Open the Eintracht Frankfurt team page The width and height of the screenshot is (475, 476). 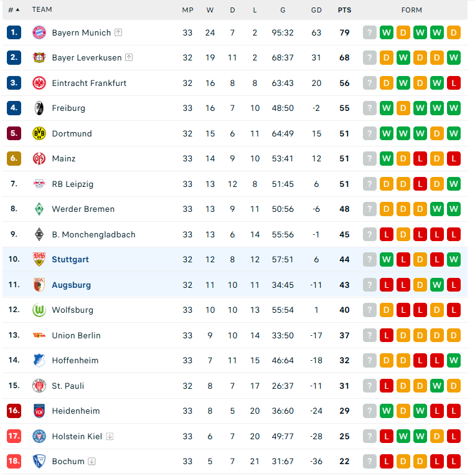click(89, 83)
